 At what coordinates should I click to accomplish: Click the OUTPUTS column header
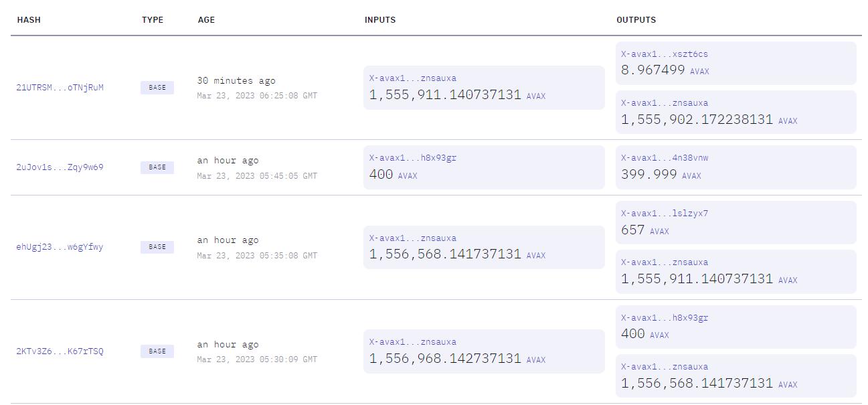click(x=636, y=19)
